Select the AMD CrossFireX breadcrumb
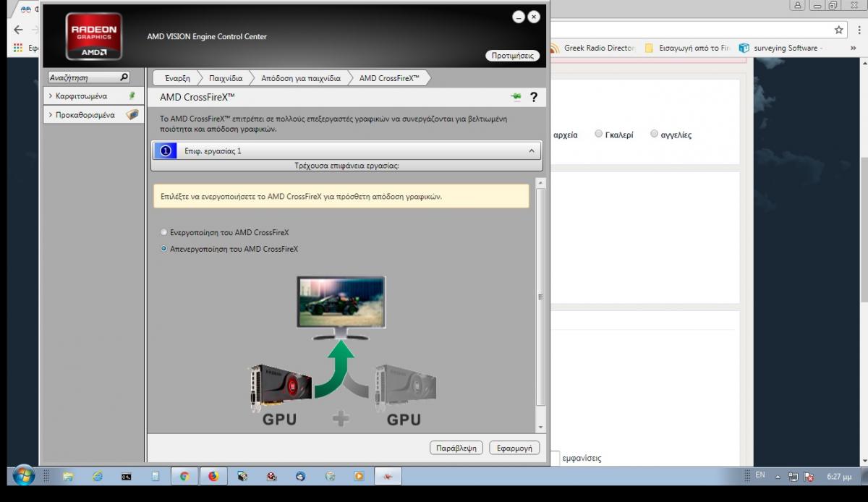Viewport: 868px width, 502px height. coord(389,78)
